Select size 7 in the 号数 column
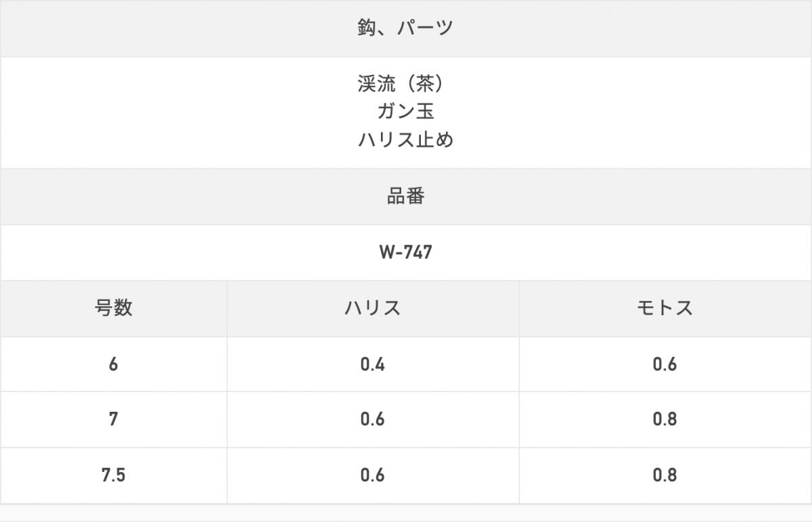 (113, 420)
